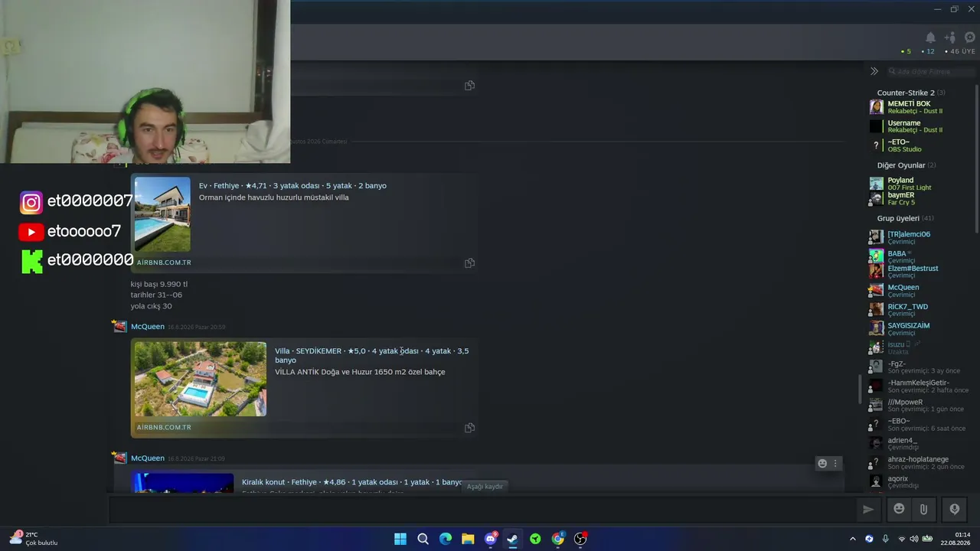Open group chat settings gear

(970, 37)
